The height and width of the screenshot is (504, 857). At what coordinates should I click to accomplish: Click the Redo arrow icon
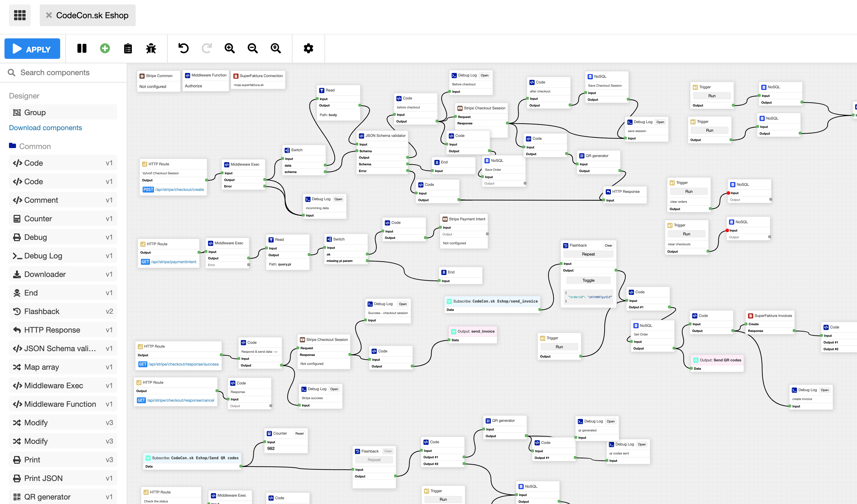point(206,48)
